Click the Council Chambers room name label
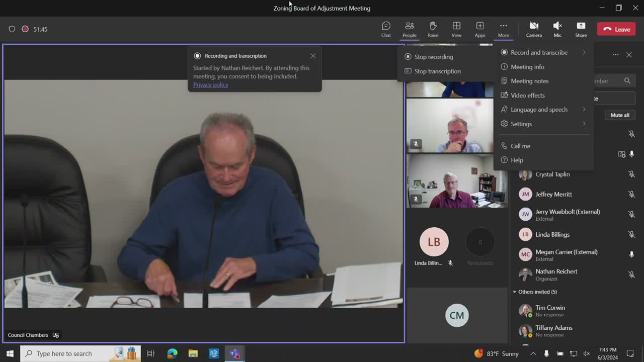Screen dimensions: 644x362 [28, 335]
